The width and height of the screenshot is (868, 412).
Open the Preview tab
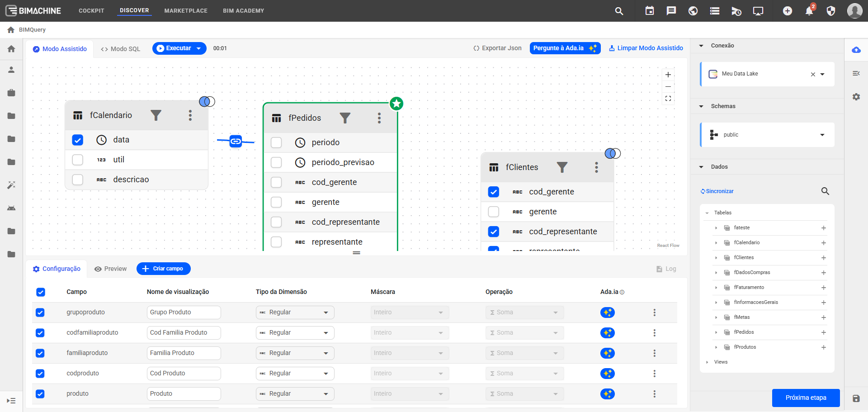point(111,269)
